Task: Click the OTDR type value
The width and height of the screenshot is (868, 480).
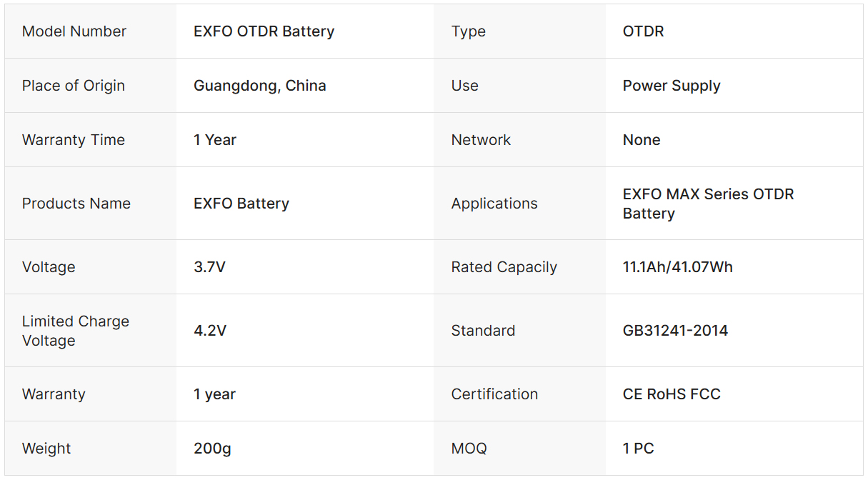Action: [643, 31]
